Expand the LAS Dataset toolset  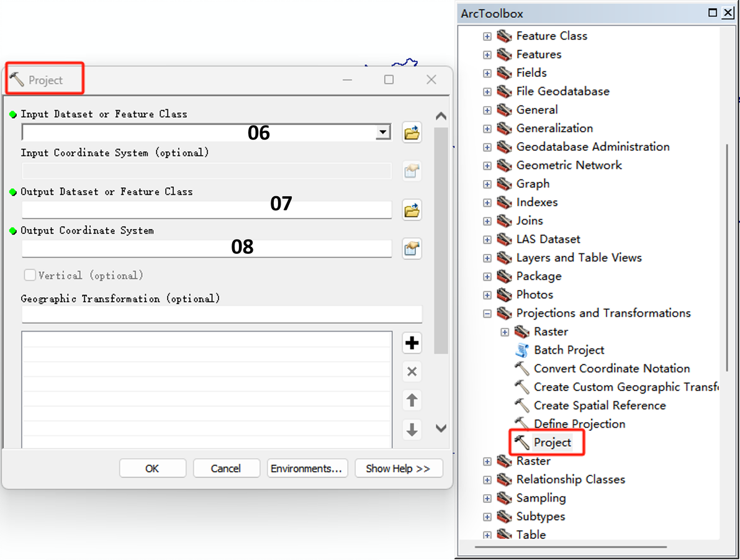(x=487, y=240)
